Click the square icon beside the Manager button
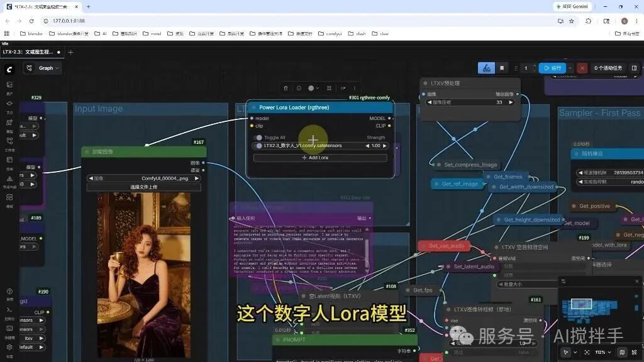Screen dimensions: 644x362 click(x=502, y=68)
